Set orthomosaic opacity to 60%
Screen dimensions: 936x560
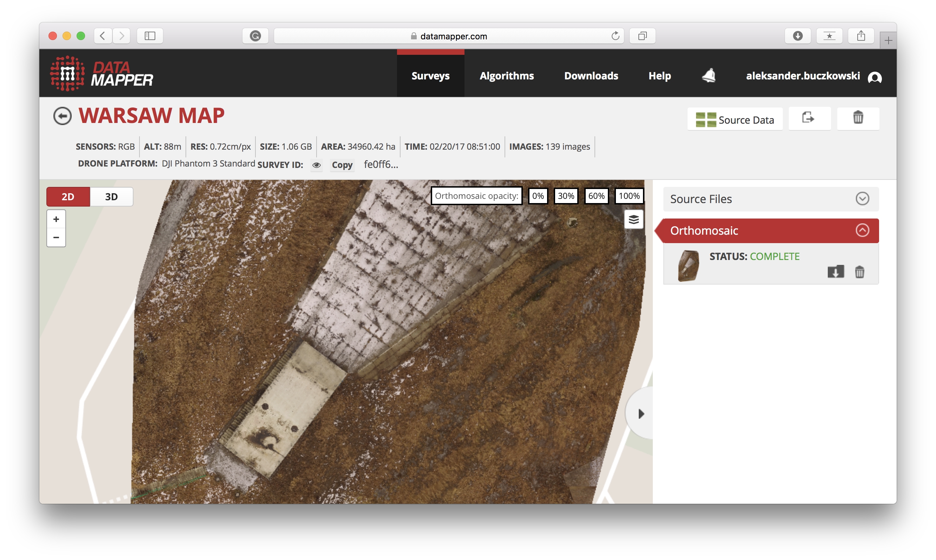(x=596, y=196)
